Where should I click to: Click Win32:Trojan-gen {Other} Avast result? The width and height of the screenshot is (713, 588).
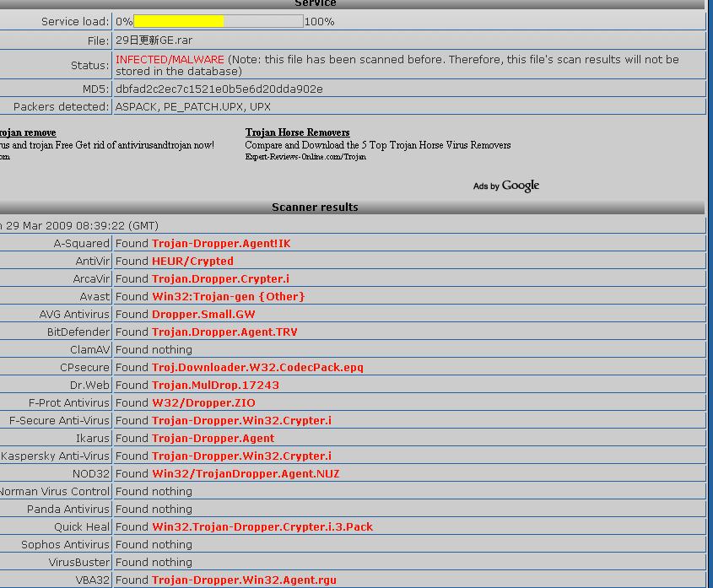pyautogui.click(x=229, y=297)
